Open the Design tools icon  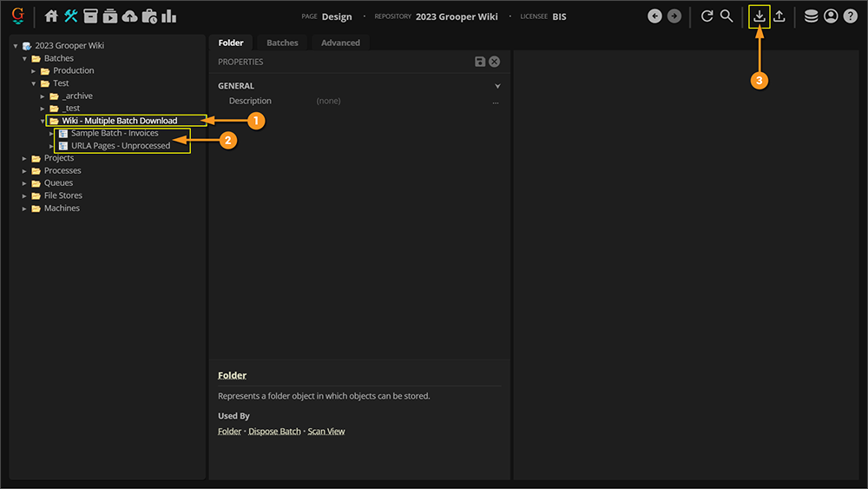coord(71,16)
